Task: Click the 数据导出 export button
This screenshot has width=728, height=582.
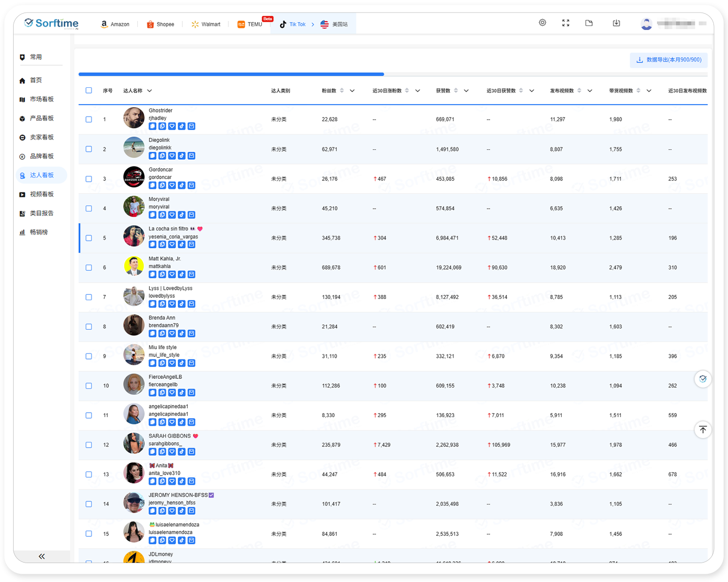Action: pyautogui.click(x=669, y=60)
